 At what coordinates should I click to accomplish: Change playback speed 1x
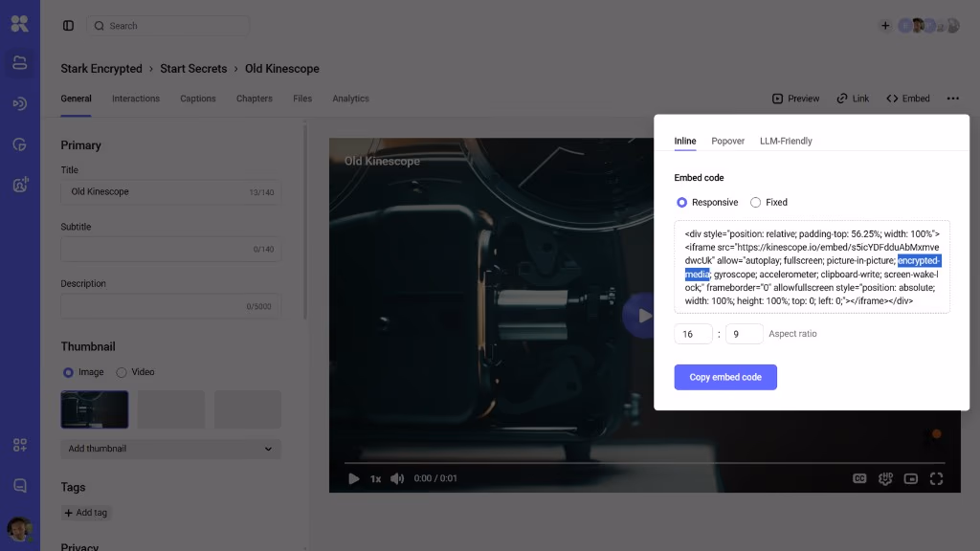coord(375,478)
